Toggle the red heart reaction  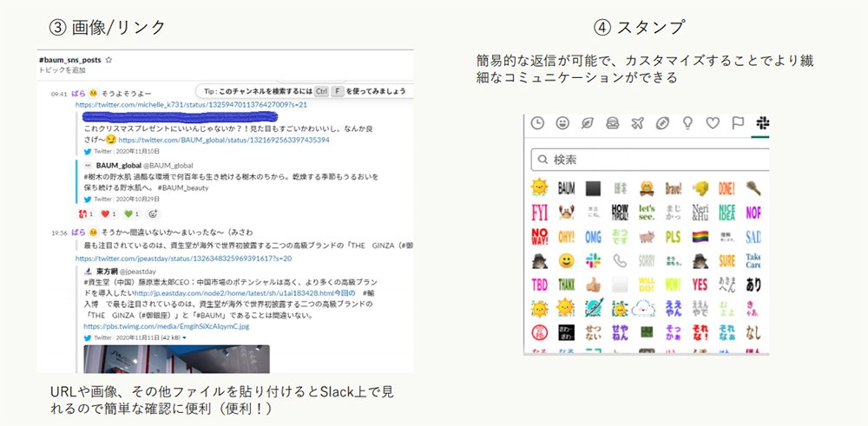coord(109,214)
